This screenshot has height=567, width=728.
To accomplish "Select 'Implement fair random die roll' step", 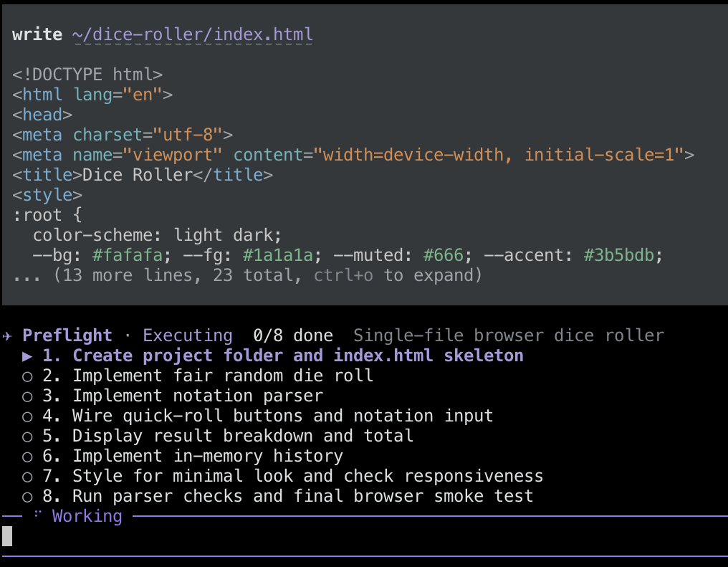I will point(223,376).
